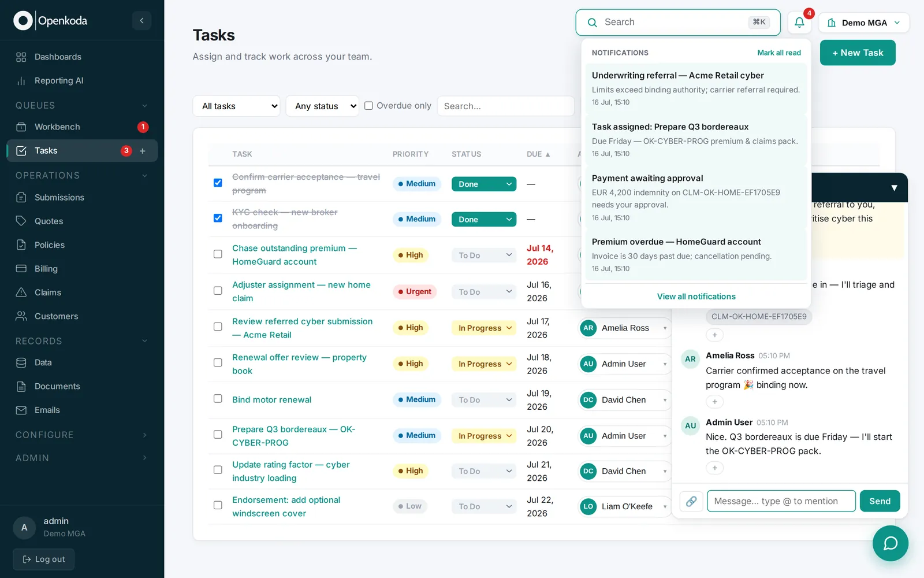Screen dimensions: 924x578
Task: Click the Submissions icon
Action: click(x=21, y=198)
